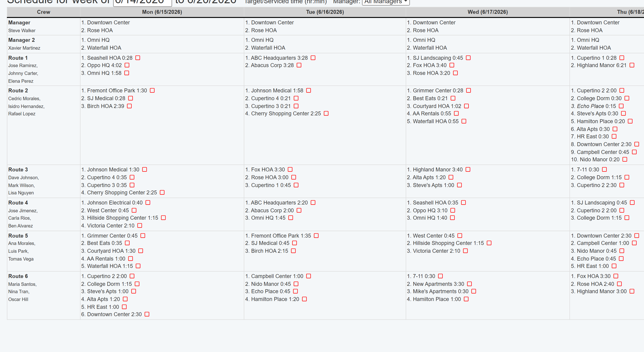Check the box for Mike's Apartments 0:30
The image size is (644, 352).
click(x=474, y=291)
